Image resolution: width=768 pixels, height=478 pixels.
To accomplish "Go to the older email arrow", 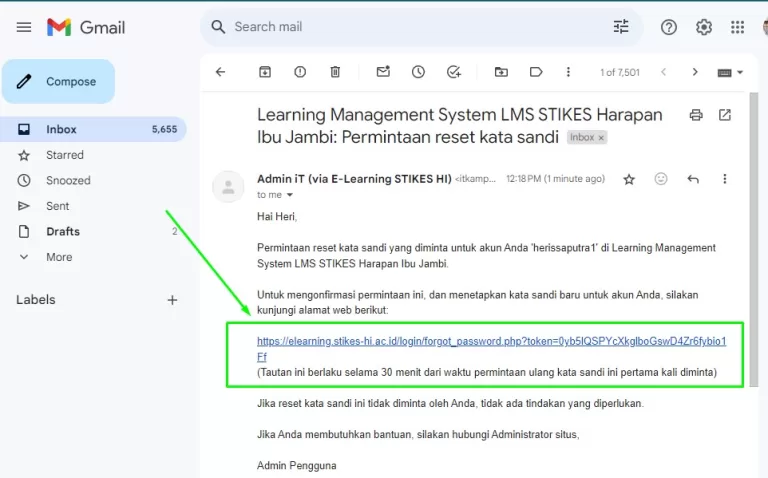I will pos(695,72).
